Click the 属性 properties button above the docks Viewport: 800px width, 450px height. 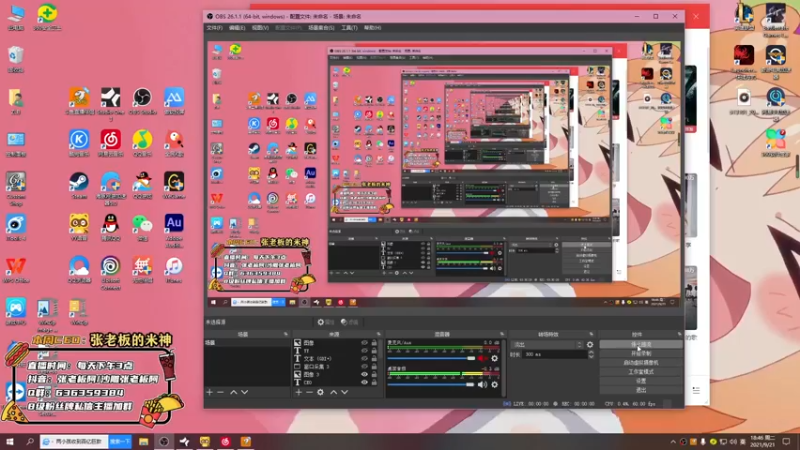[326, 322]
